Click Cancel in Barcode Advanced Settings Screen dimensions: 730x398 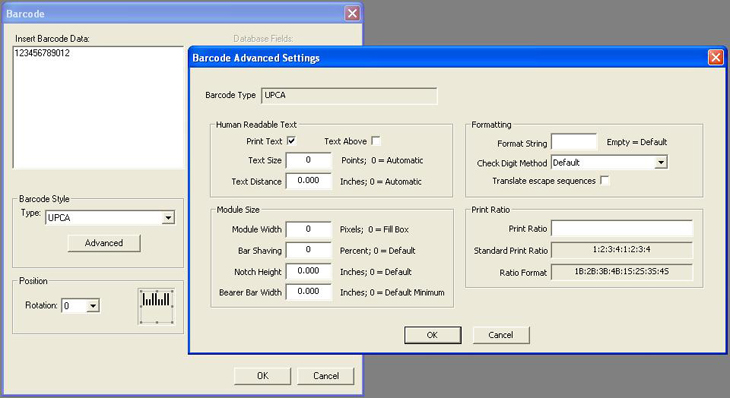[x=501, y=335]
